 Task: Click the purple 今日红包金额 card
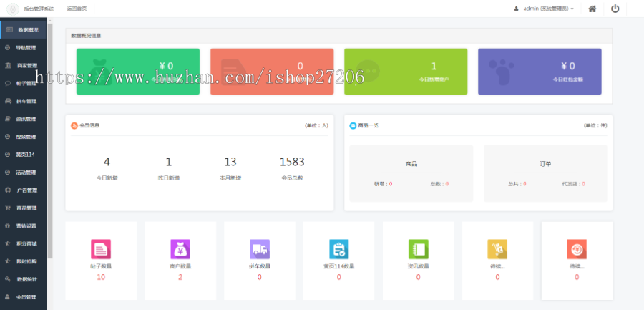point(540,72)
